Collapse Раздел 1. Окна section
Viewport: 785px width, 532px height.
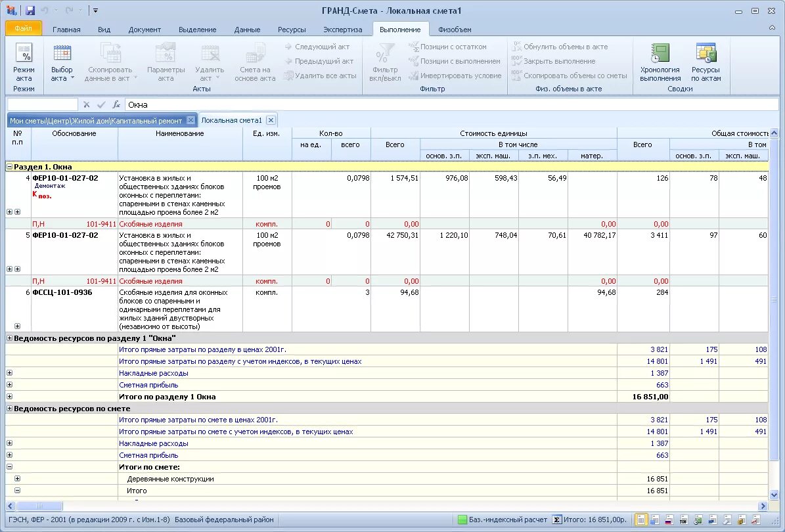click(9, 167)
